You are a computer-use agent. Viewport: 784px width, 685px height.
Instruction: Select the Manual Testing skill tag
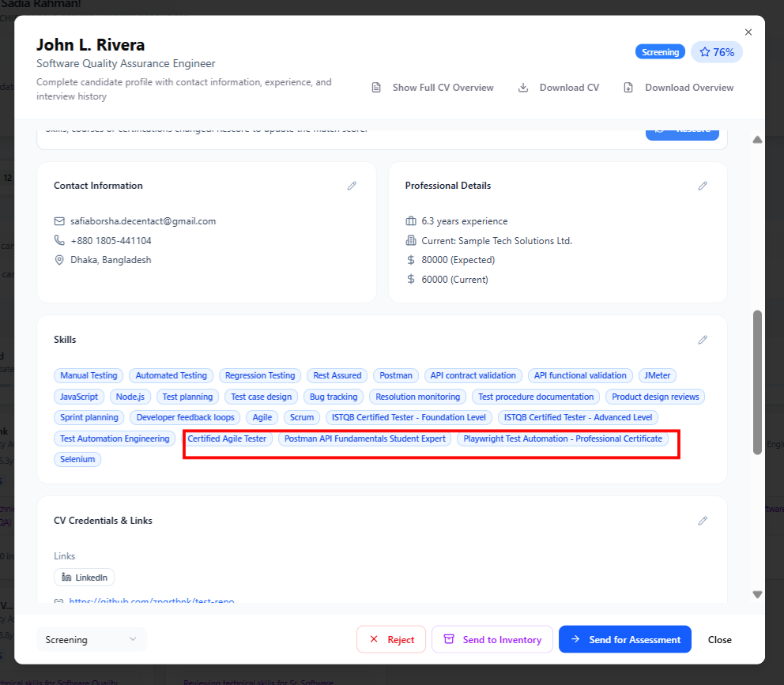89,375
